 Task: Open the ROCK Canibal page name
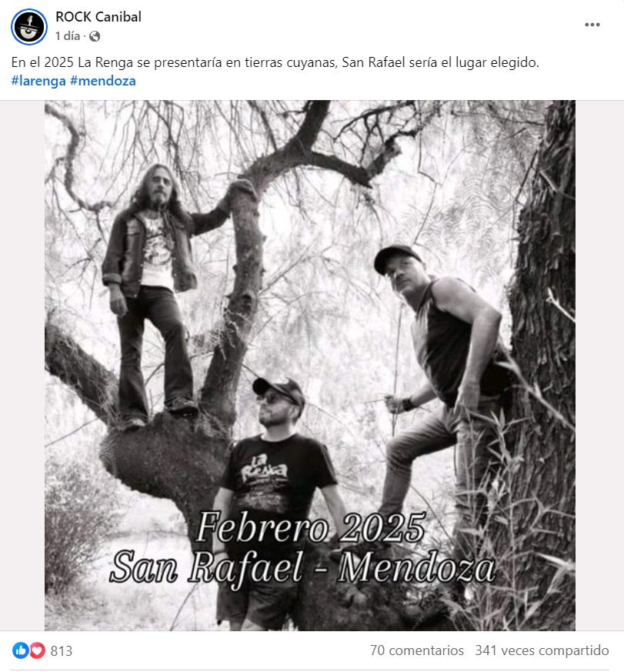[98, 17]
